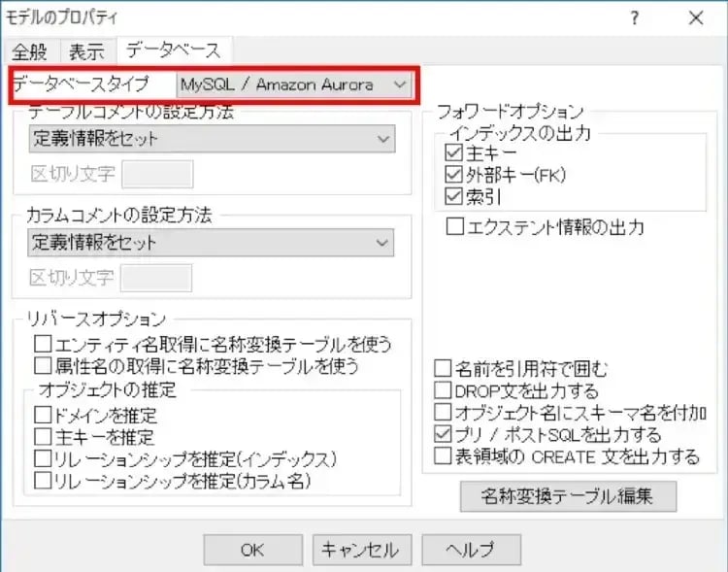Uncheck プリ / ポストSQLを出力する
Image resolution: width=728 pixels, height=572 pixels.
coord(443,434)
